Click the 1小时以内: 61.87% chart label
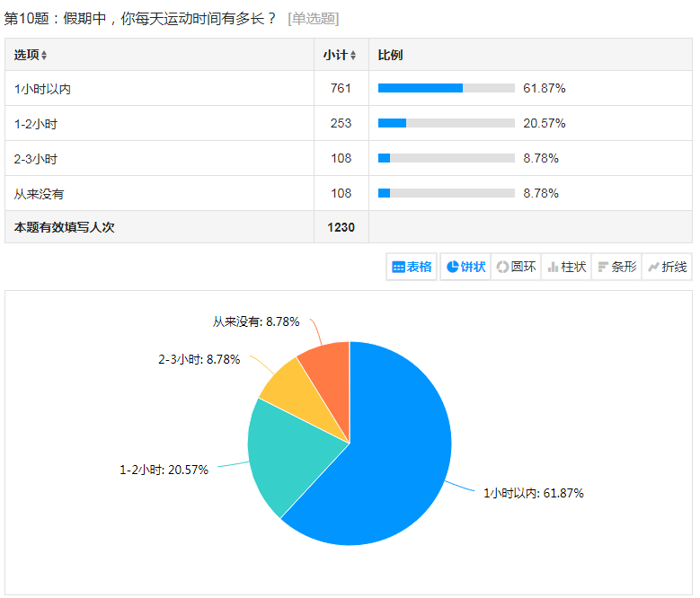This screenshot has width=700, height=598. point(533,493)
